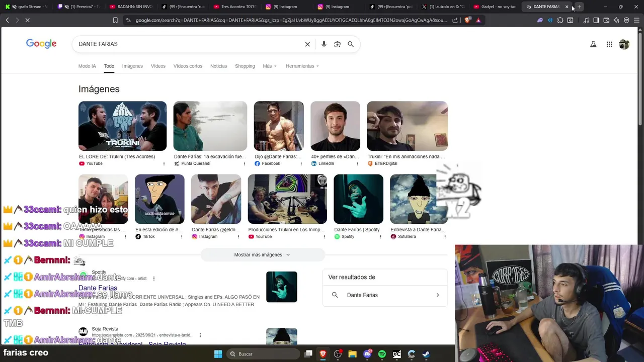Toggle the browser sidebar panel icon
644x362 pixels.
pyautogui.click(x=596, y=20)
